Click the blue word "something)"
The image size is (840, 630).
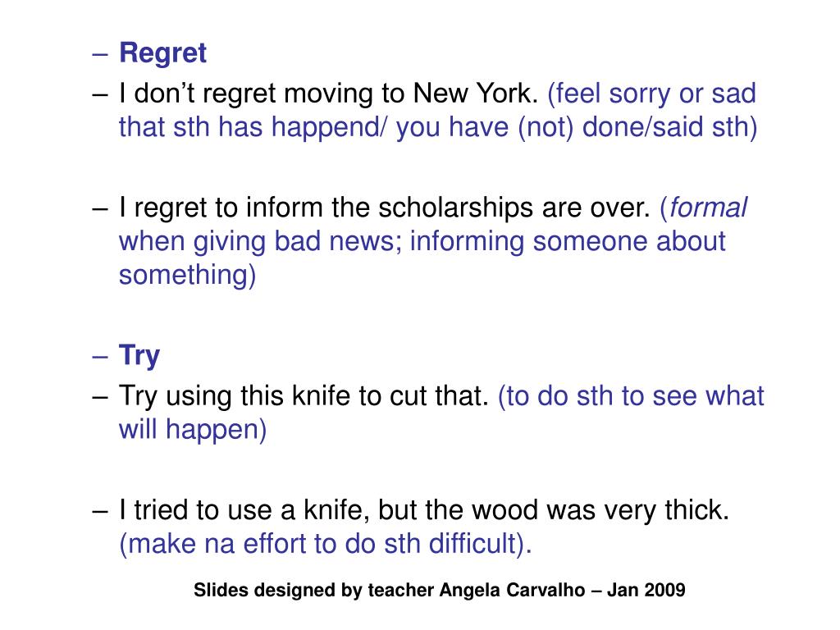click(x=188, y=276)
